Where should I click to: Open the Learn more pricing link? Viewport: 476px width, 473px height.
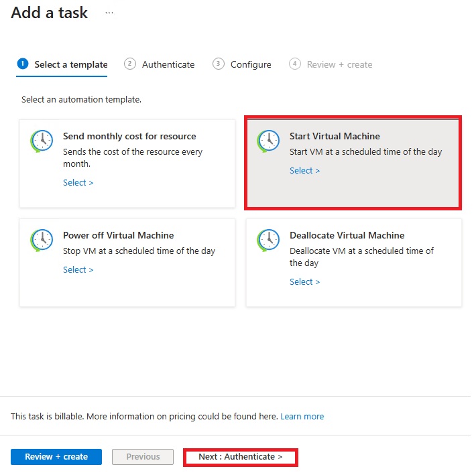[302, 417]
